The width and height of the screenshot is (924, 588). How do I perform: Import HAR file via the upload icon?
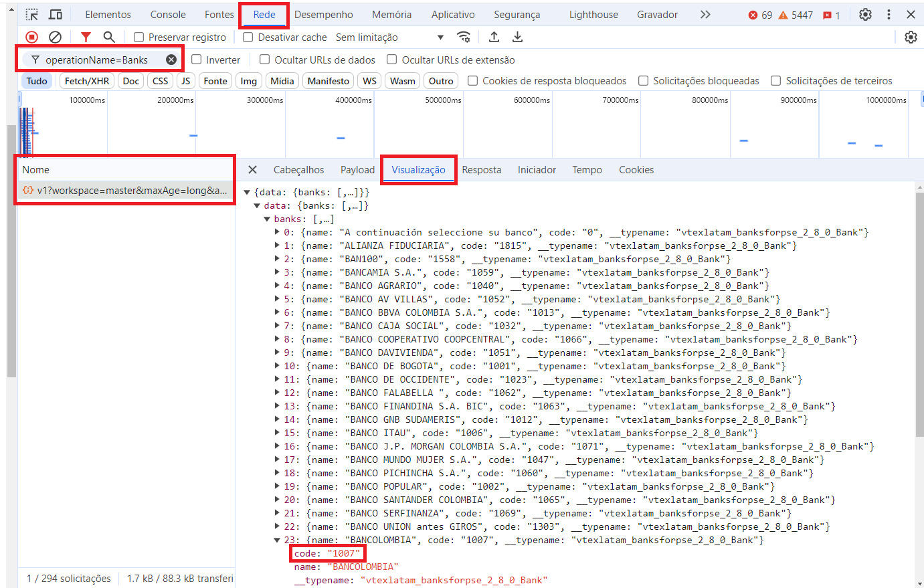click(494, 37)
